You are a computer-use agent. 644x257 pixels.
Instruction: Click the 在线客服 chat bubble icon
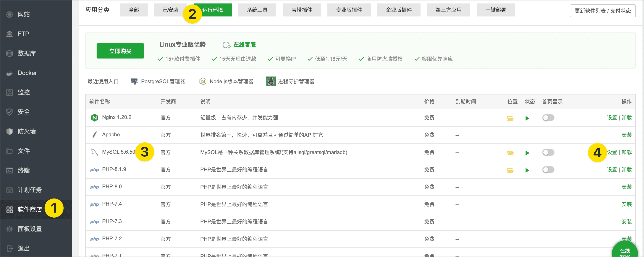(x=227, y=45)
